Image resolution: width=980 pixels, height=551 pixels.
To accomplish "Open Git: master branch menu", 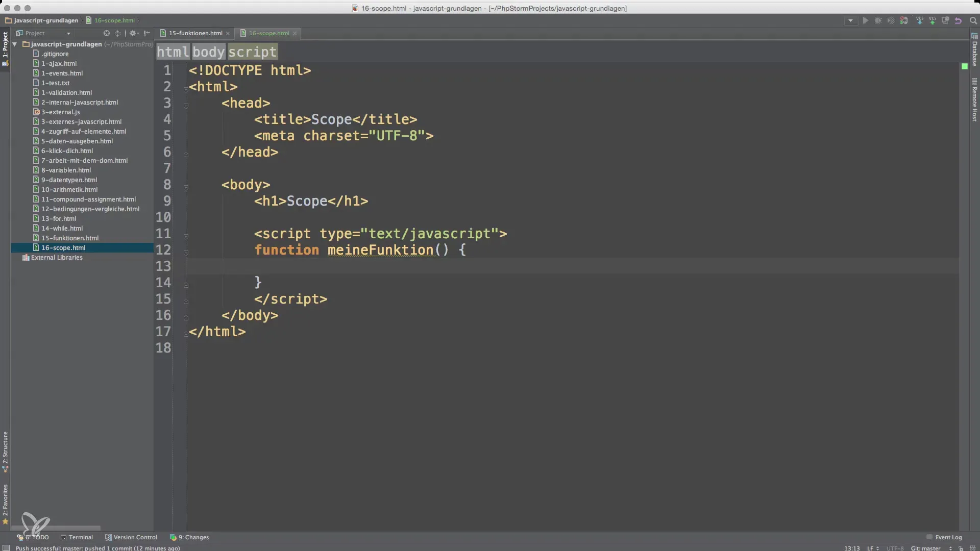I will coord(932,548).
